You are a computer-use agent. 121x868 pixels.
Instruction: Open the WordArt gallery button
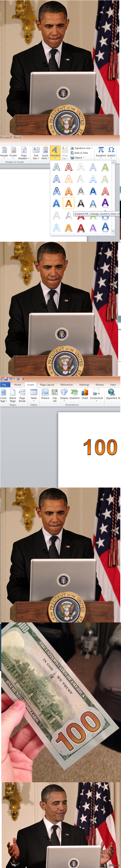pyautogui.click(x=55, y=153)
